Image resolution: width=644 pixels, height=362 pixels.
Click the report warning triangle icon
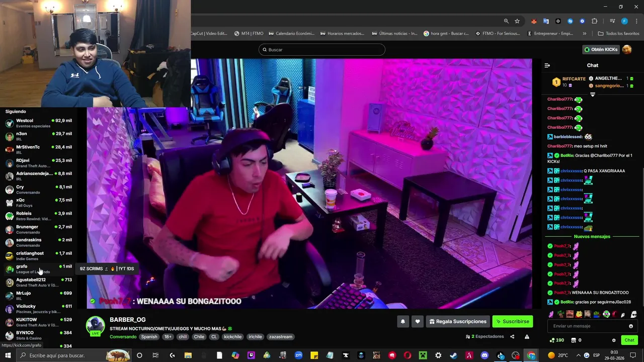(x=527, y=337)
